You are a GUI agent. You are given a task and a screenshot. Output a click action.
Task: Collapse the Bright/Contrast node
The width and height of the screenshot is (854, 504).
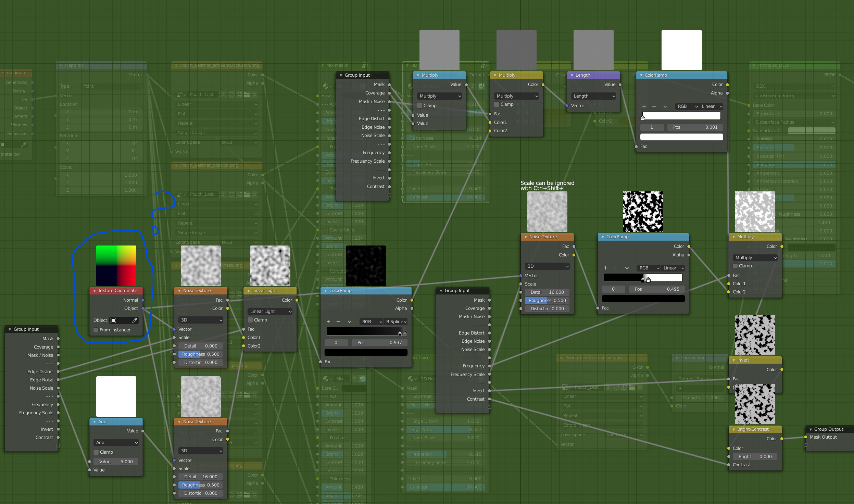733,429
